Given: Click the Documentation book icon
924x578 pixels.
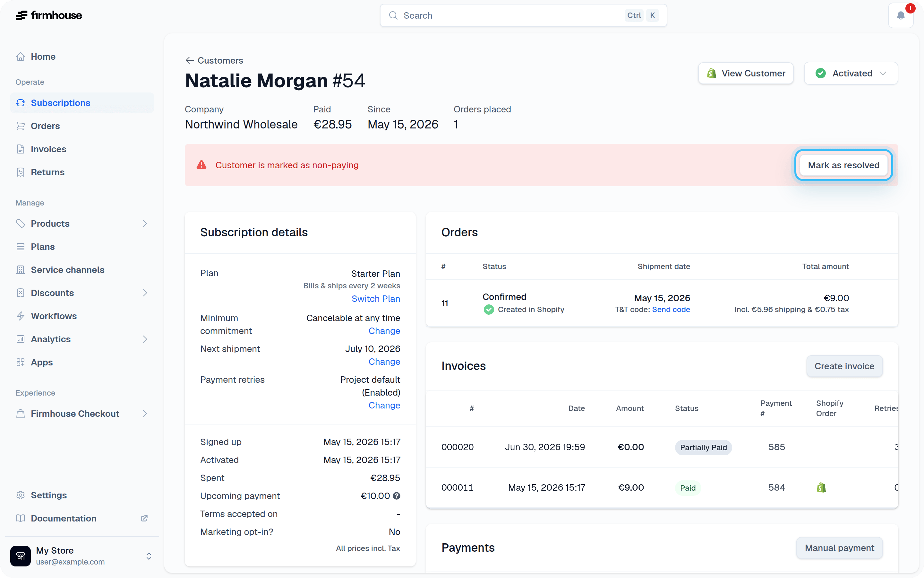Looking at the screenshot, I should tap(21, 518).
